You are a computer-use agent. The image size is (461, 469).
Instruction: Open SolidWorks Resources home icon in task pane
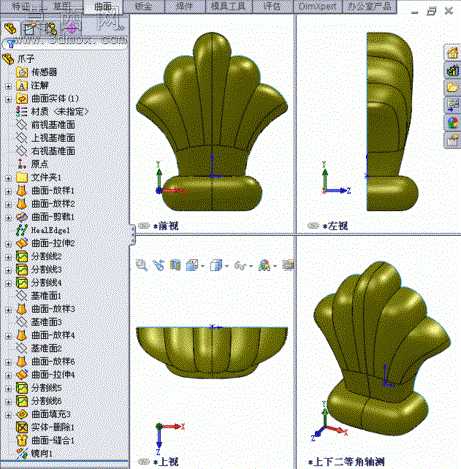tap(453, 53)
